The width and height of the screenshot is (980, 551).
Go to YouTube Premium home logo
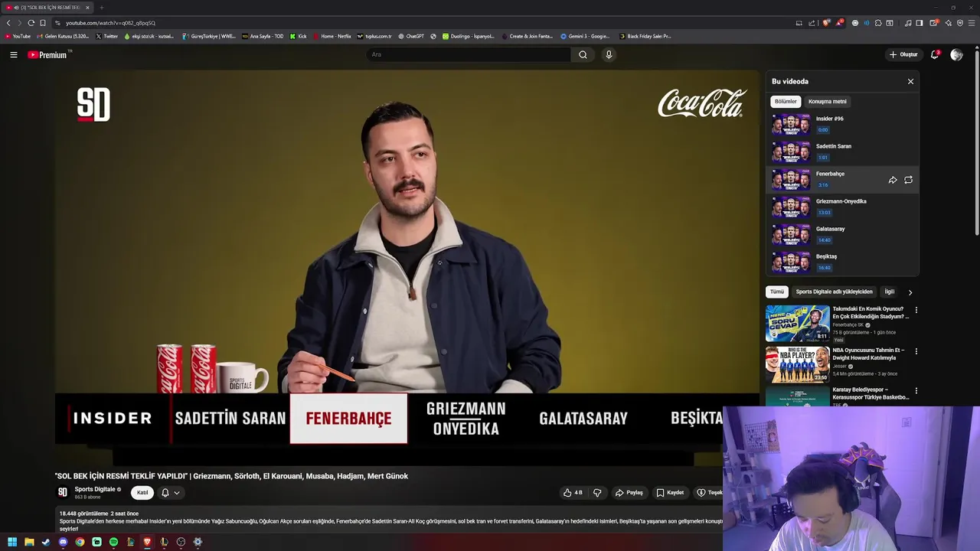coord(47,54)
